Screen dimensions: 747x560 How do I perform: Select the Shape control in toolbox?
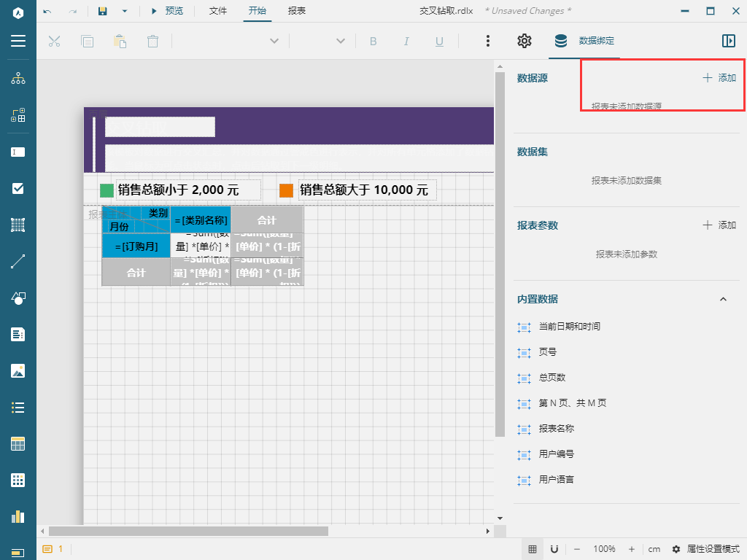tap(18, 298)
